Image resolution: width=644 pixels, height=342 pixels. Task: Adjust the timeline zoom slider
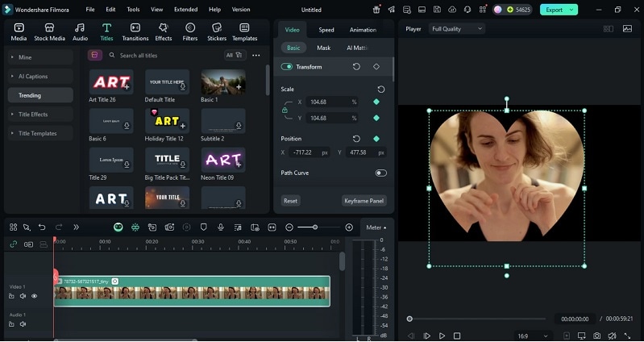pos(314,227)
